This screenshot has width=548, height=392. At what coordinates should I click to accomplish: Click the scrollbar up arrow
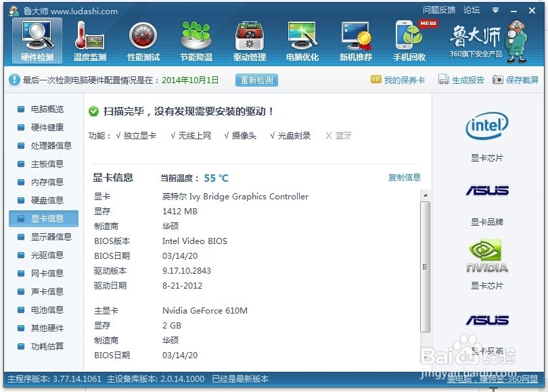point(426,195)
